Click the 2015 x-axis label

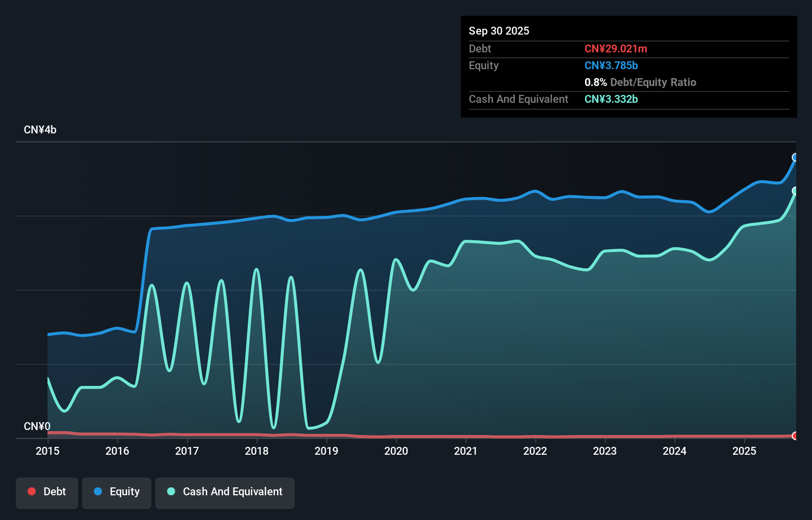click(47, 451)
